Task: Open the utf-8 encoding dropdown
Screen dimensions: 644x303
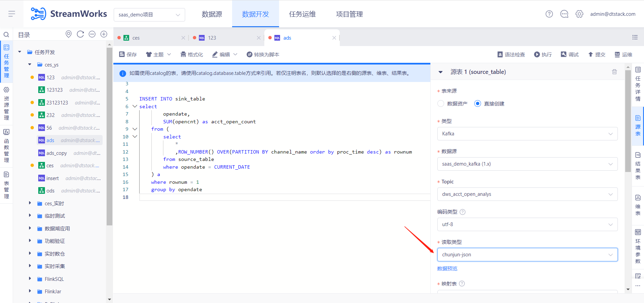Action: coord(527,224)
